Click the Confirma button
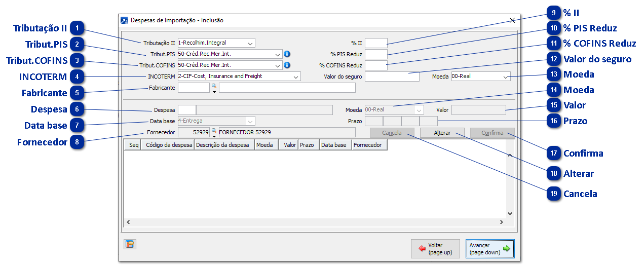Viewport: 644px width, 267px height. click(x=493, y=133)
